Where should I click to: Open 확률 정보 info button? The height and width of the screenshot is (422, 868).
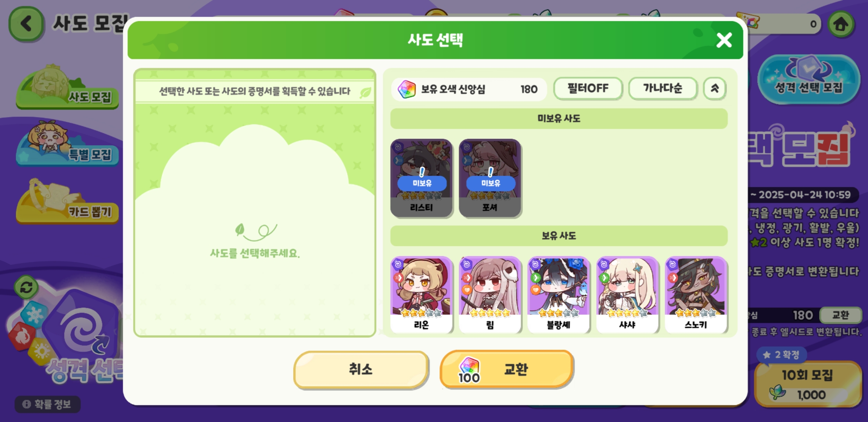pos(48,404)
